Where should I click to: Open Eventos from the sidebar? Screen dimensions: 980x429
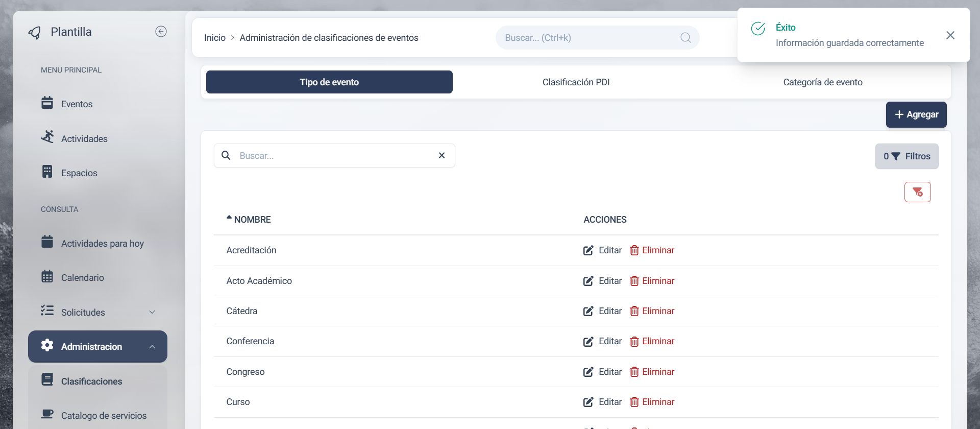coord(77,104)
